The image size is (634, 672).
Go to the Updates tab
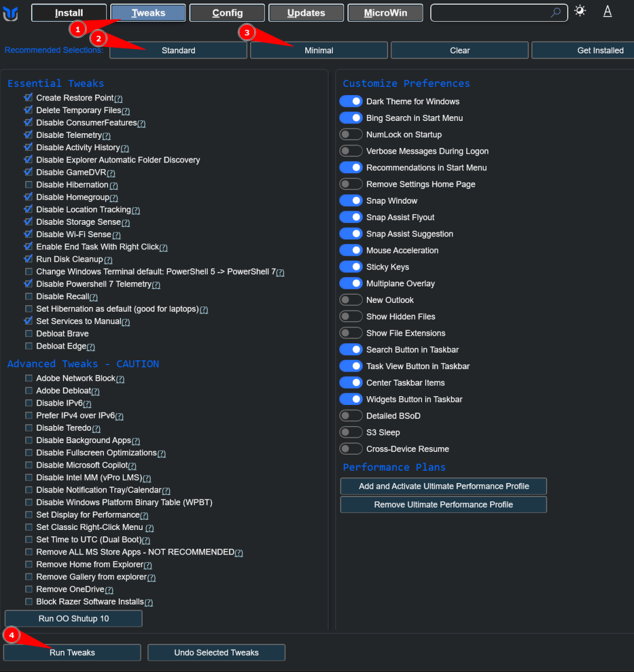point(306,13)
